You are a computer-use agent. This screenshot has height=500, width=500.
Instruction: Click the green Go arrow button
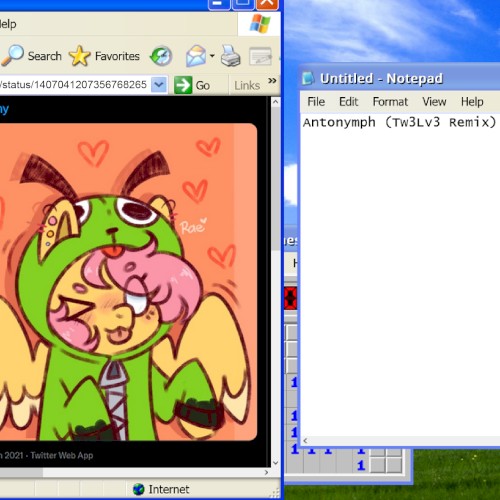183,85
